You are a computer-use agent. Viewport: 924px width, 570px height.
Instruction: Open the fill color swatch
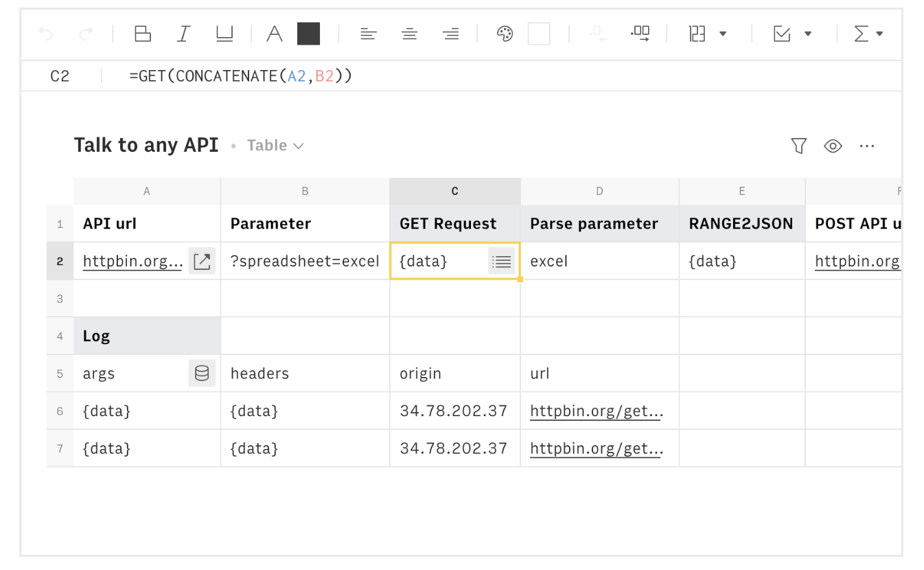(540, 33)
